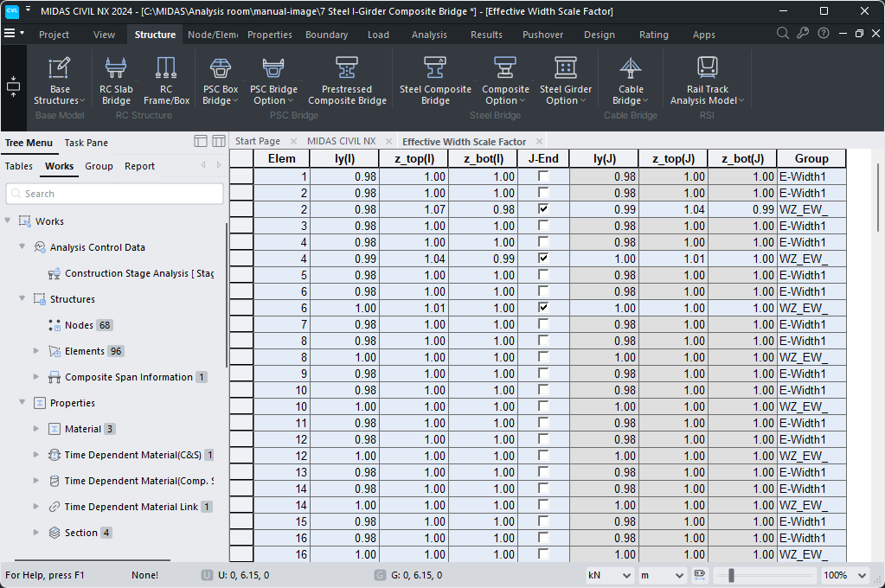Image resolution: width=885 pixels, height=588 pixels.
Task: Disable the J-End checkbox for element 4
Action: click(x=543, y=258)
